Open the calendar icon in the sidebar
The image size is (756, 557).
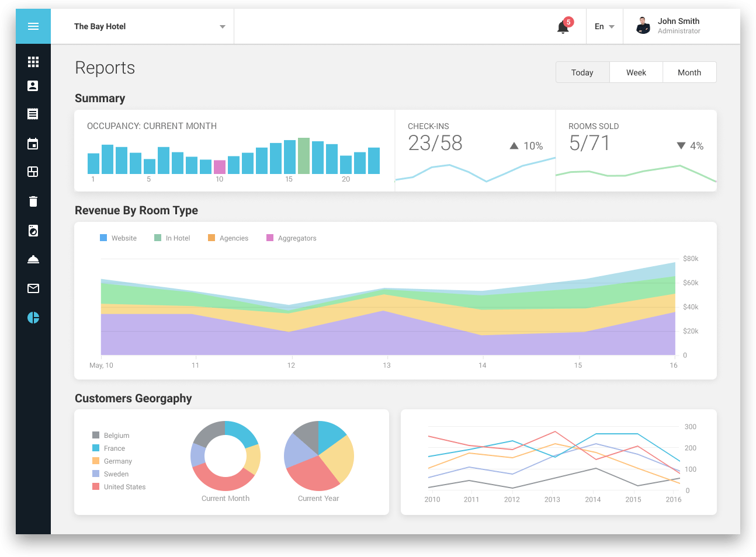33,143
